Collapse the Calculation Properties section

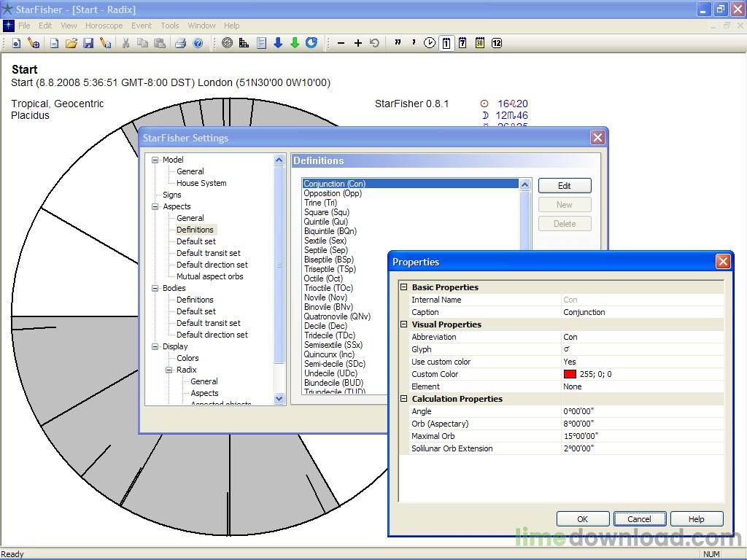pyautogui.click(x=403, y=399)
